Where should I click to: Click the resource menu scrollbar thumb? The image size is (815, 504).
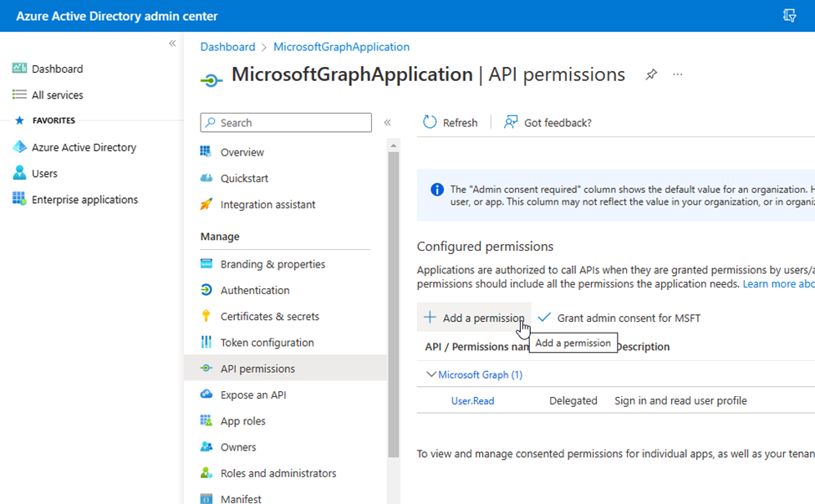point(394,304)
